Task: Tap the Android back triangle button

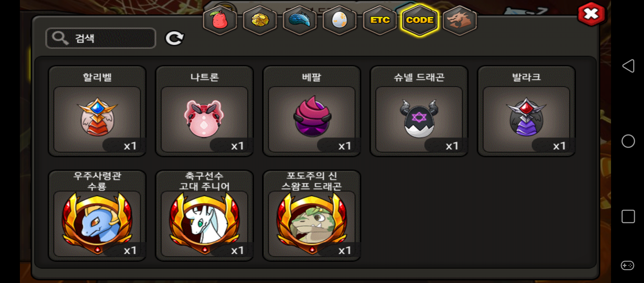Action: point(628,66)
